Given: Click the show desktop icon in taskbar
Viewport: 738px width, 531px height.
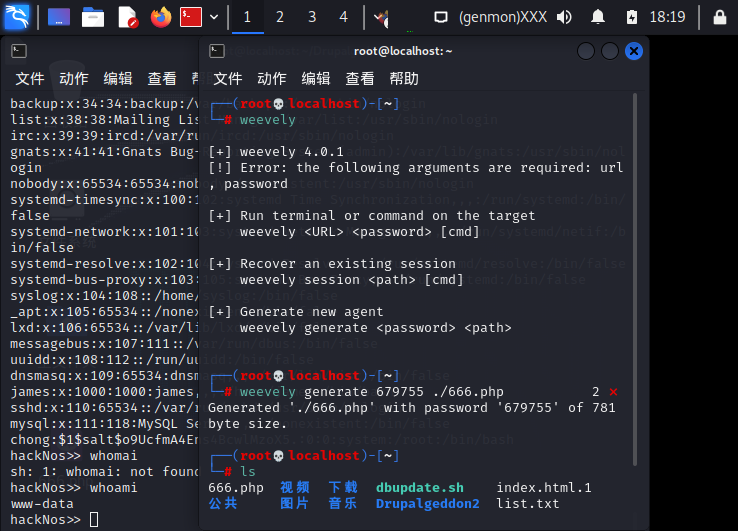Looking at the screenshot, I should (59, 17).
